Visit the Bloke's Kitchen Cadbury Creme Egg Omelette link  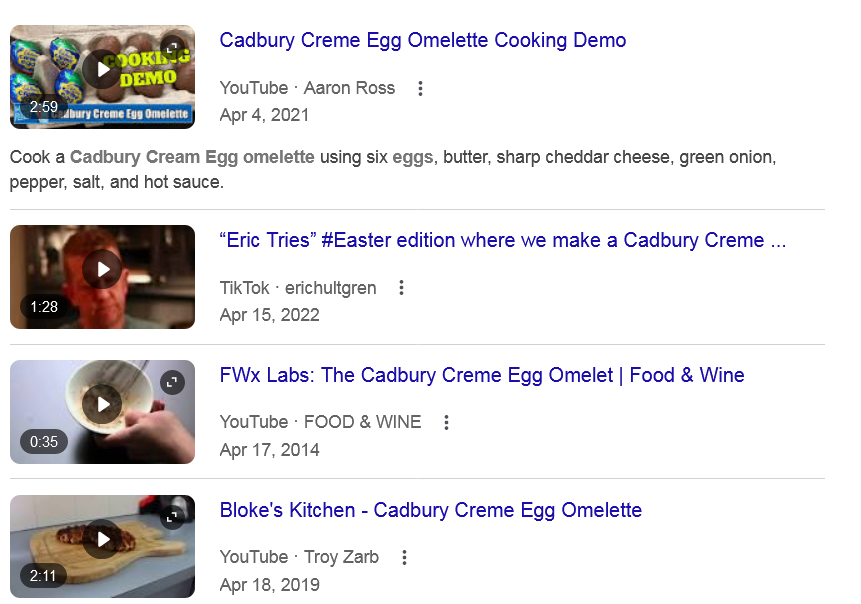click(430, 511)
